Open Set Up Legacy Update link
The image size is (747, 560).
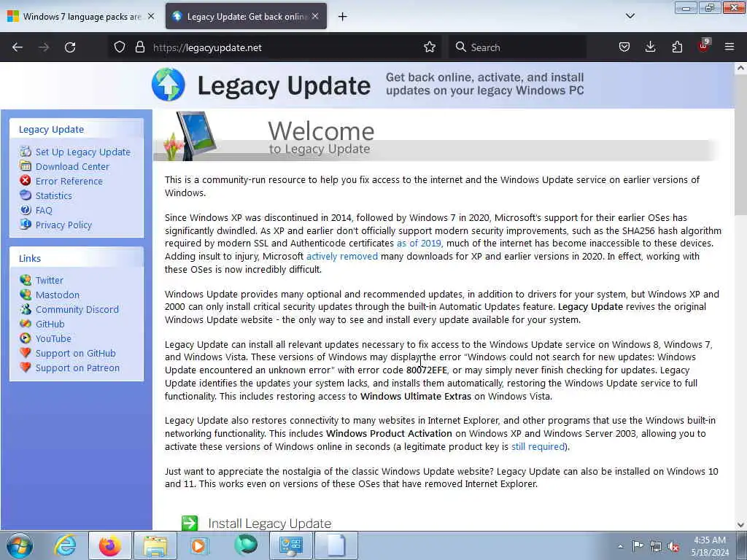click(83, 152)
